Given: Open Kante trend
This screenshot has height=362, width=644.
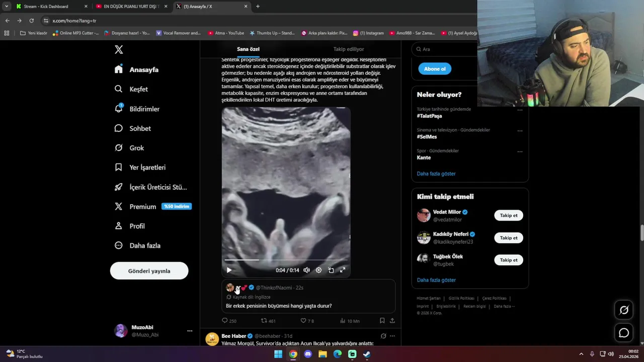Looking at the screenshot, I should coord(424,157).
